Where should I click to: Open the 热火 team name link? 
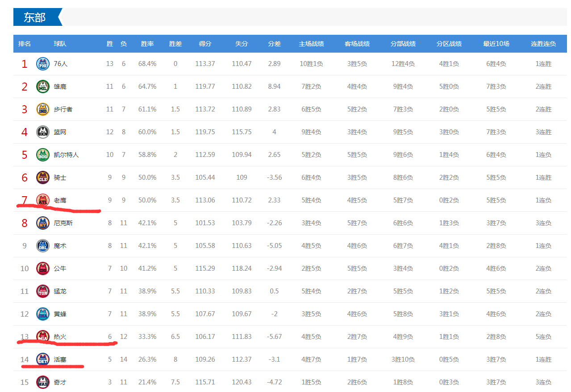(x=60, y=337)
